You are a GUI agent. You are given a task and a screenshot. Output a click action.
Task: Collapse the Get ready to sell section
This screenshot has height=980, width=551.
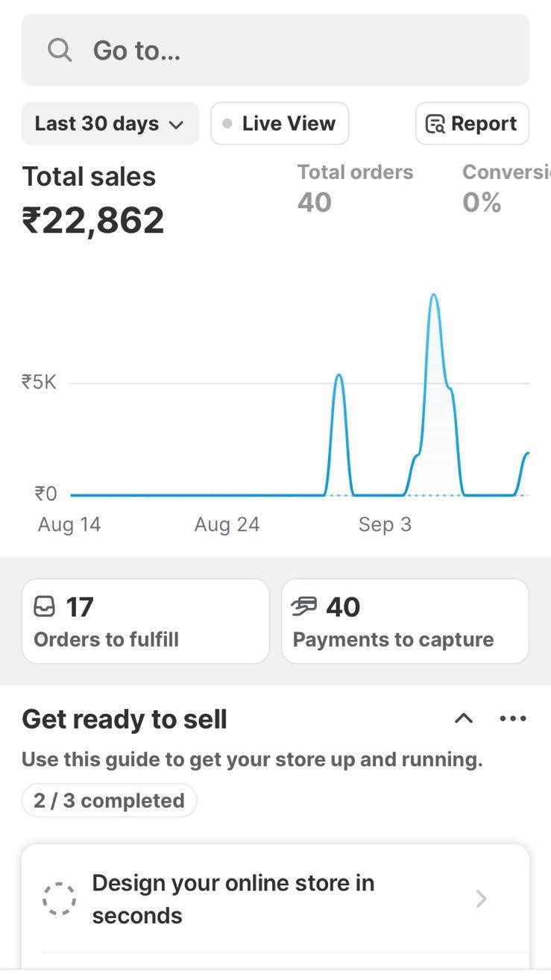pyautogui.click(x=464, y=718)
